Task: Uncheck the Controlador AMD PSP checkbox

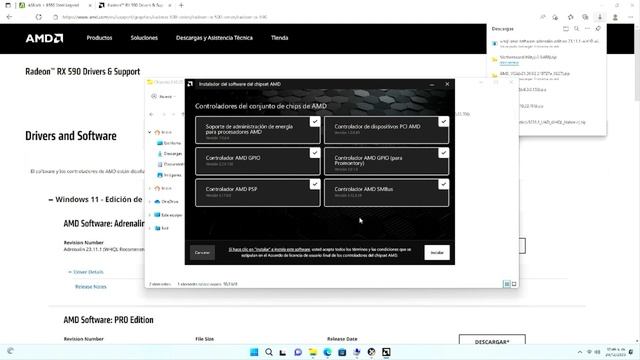Action: [x=315, y=184]
